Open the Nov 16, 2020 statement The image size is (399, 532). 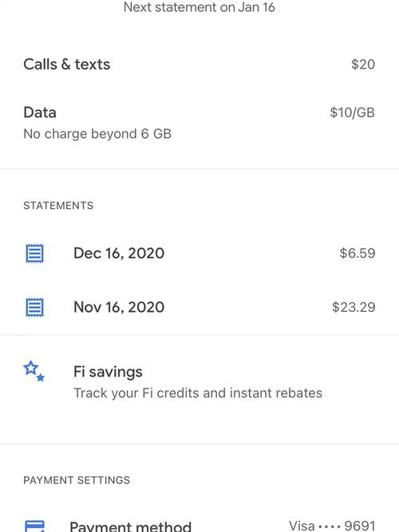[x=199, y=307]
